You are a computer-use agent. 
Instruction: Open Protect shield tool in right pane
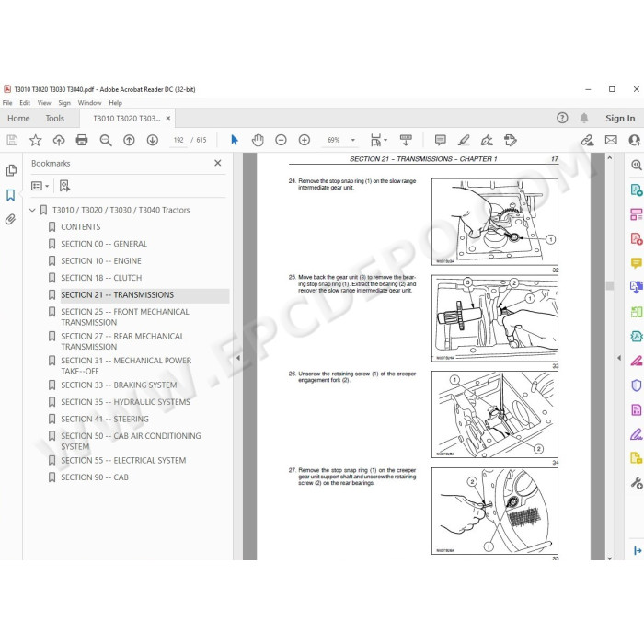(637, 385)
